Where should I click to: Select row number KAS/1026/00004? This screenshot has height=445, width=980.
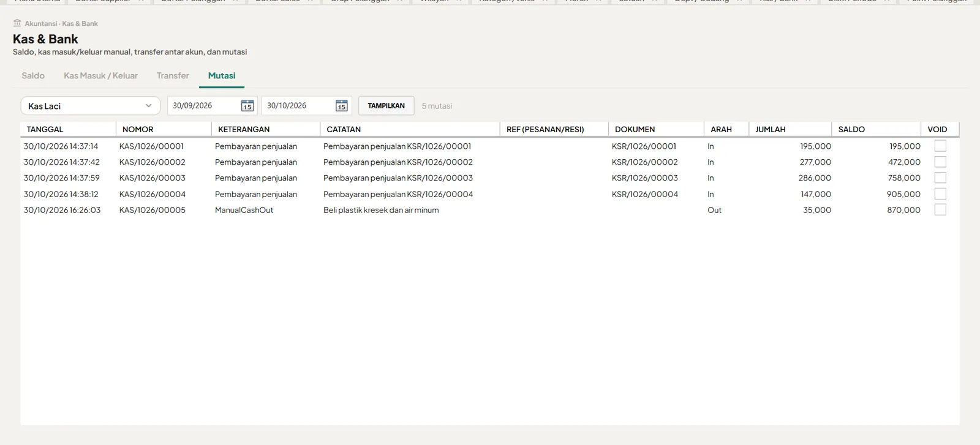click(152, 194)
